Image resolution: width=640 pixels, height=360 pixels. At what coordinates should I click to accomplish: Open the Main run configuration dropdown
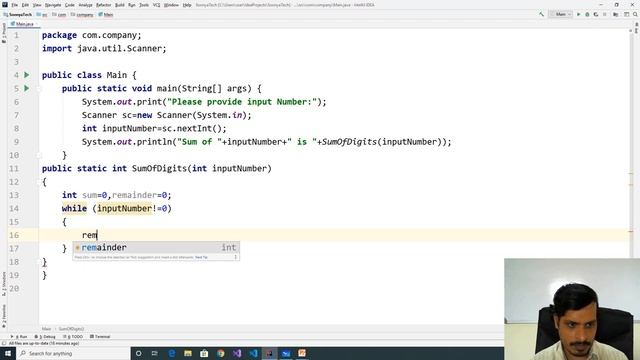(x=560, y=14)
